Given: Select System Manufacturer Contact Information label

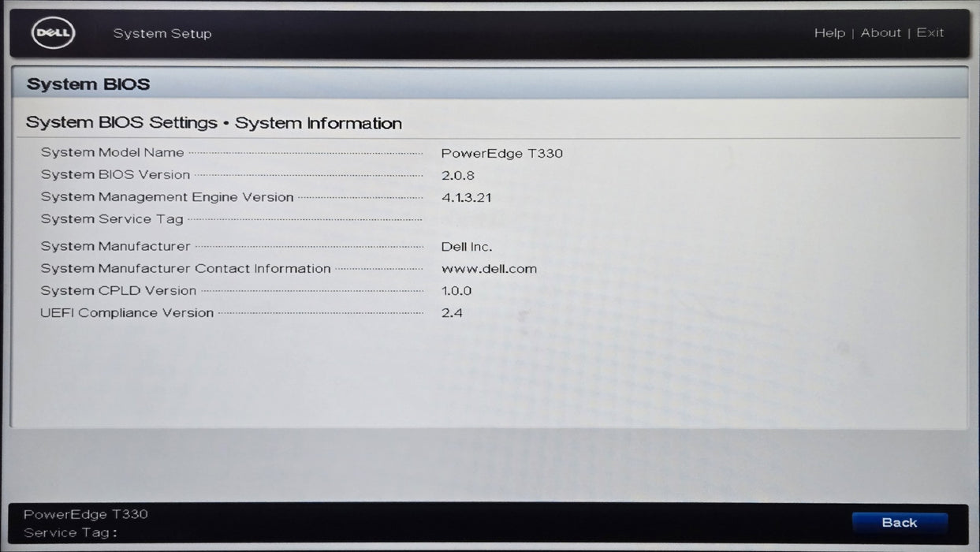Looking at the screenshot, I should [x=185, y=269].
